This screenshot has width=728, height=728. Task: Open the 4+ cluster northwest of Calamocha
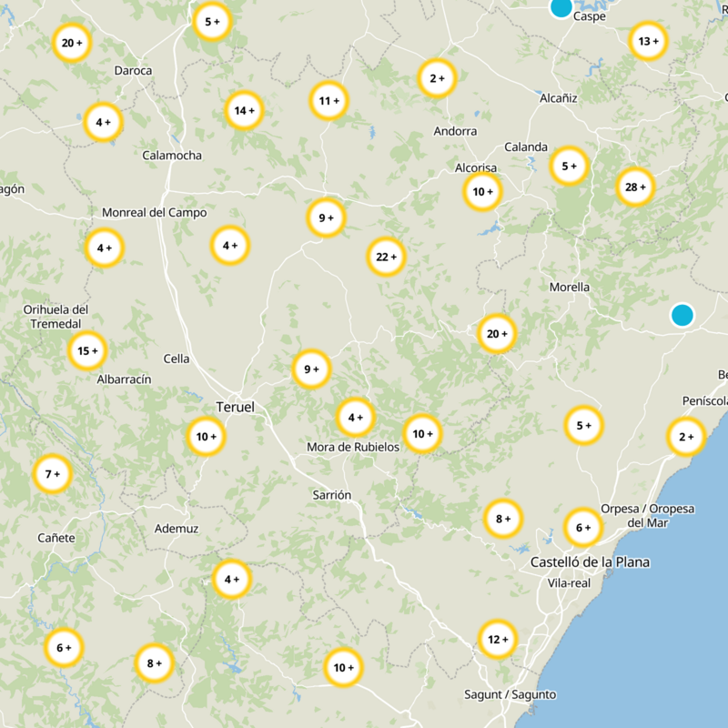click(x=103, y=122)
